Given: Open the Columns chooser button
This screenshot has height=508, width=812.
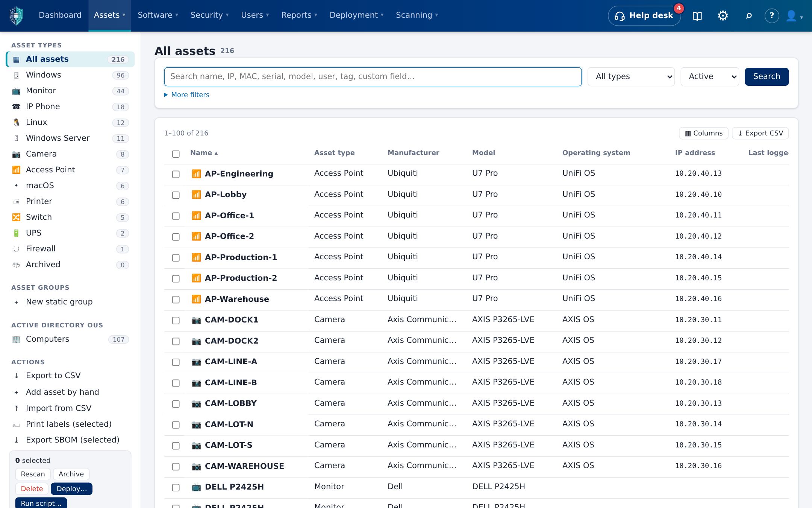Looking at the screenshot, I should click(703, 133).
